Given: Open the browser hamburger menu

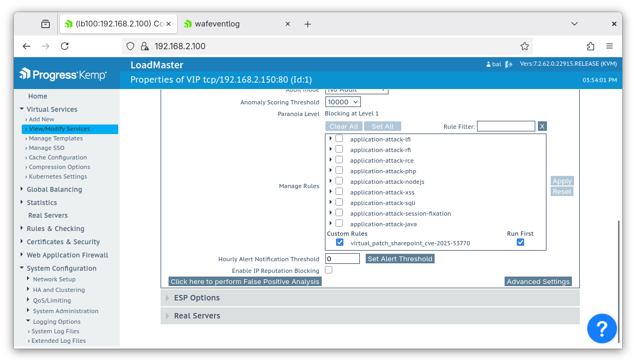Looking at the screenshot, I should click(609, 46).
